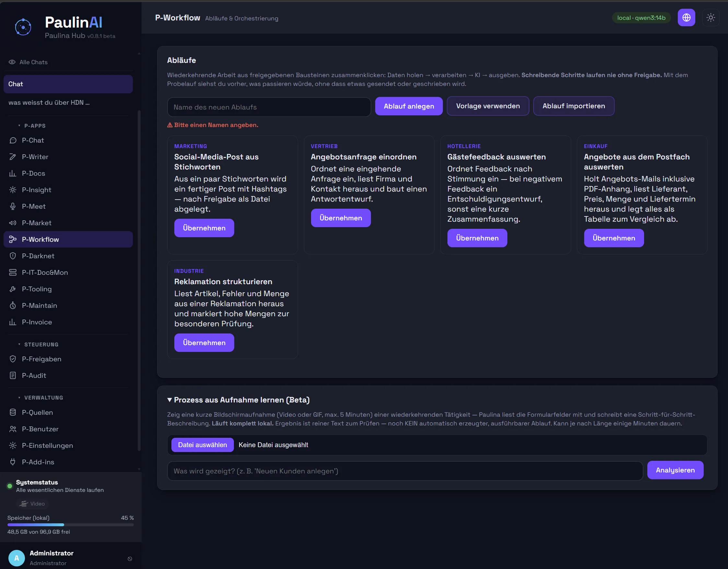Click the P-Market megaphone icon
The image size is (728, 569).
(x=13, y=223)
